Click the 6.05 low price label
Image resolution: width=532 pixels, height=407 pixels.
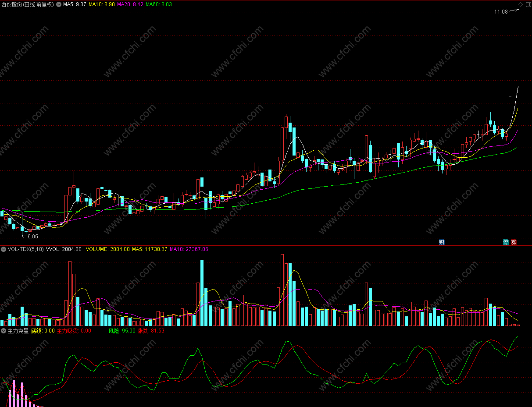pos(33,237)
